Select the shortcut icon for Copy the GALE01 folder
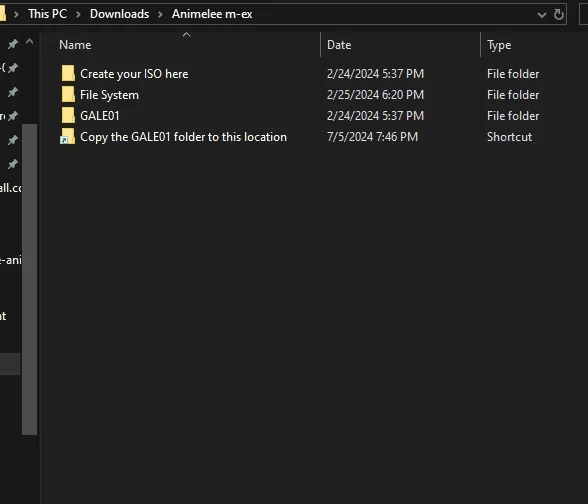Screen dimensions: 588x504 pos(68,136)
